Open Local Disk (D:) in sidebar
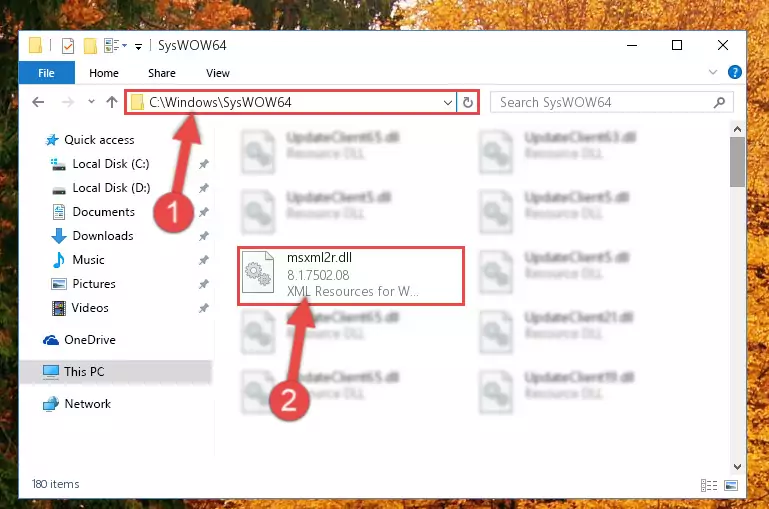Image resolution: width=769 pixels, height=509 pixels. (x=111, y=188)
